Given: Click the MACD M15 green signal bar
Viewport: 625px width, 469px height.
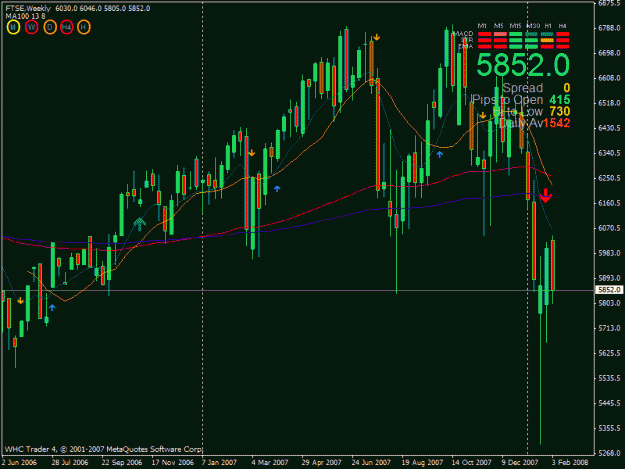Looking at the screenshot, I should point(515,34).
